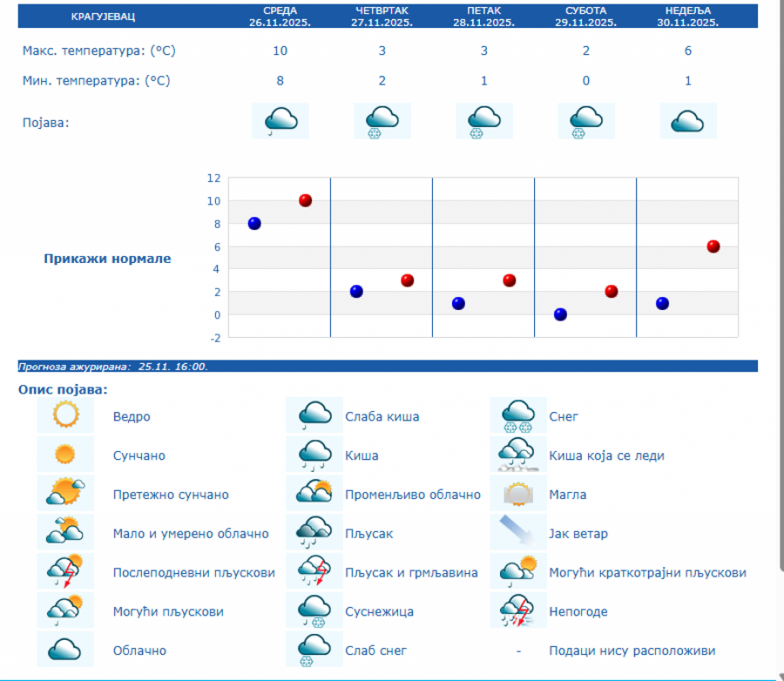Screen dimensions: 784x681
Task: Click the Послеподневни пљускови legend icon
Action: (65, 572)
